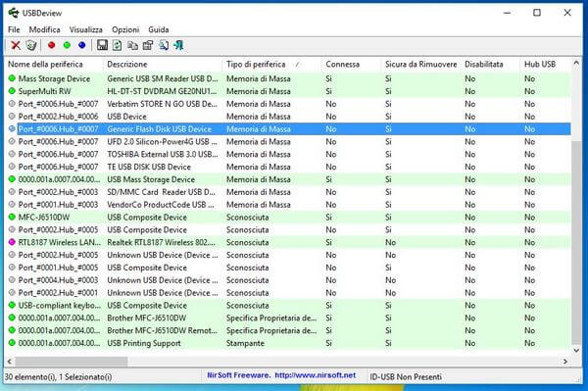Sort by Hub USB column header
The image size is (588, 391).
tap(546, 64)
